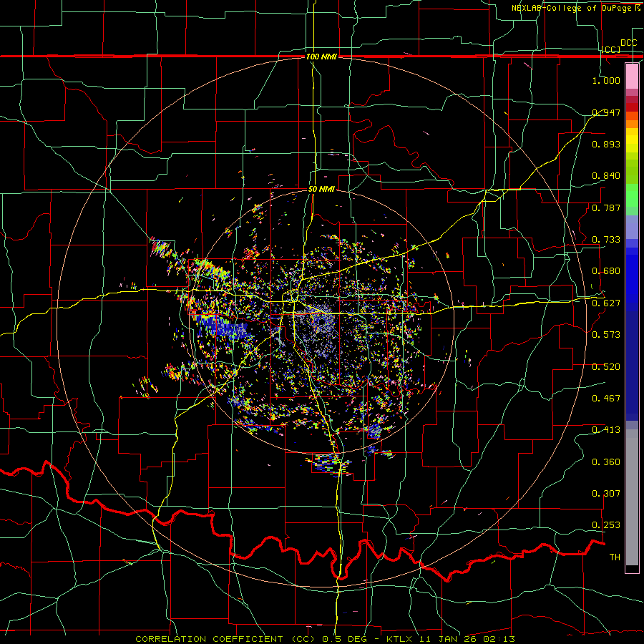Select the 0.787 legend value

(x=606, y=208)
